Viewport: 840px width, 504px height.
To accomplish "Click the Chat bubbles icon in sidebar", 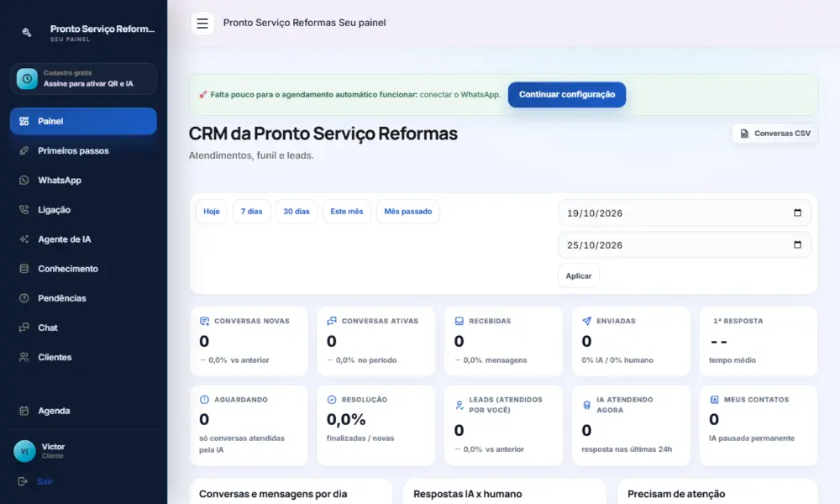I will (x=24, y=328).
